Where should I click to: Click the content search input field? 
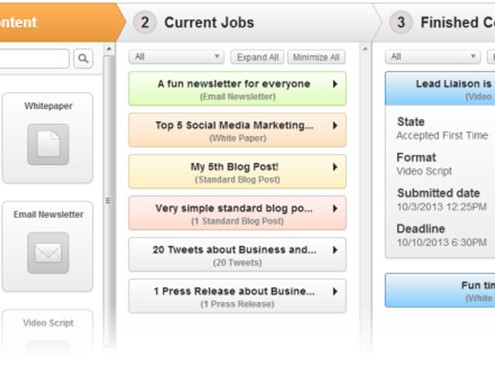tap(33, 58)
